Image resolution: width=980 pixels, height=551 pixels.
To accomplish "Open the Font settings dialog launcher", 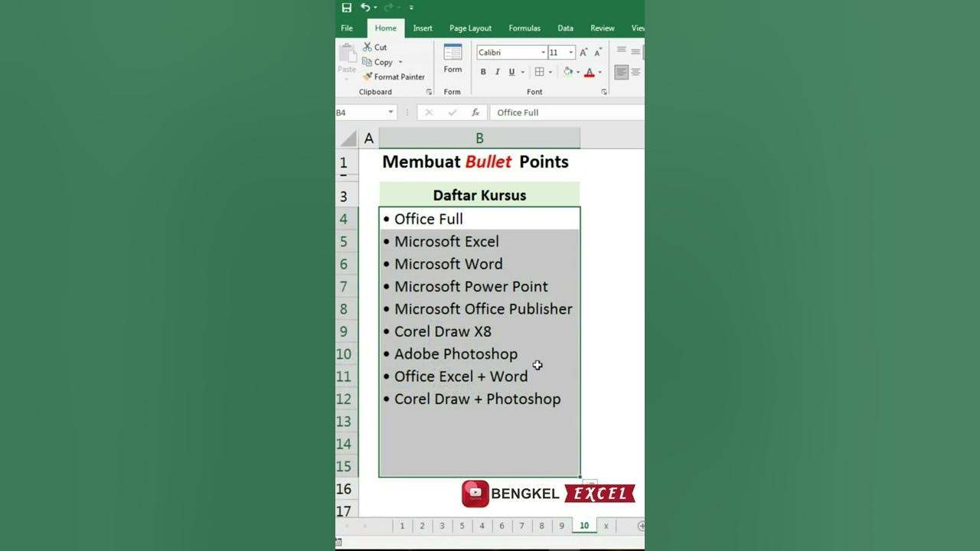I will pos(604,92).
